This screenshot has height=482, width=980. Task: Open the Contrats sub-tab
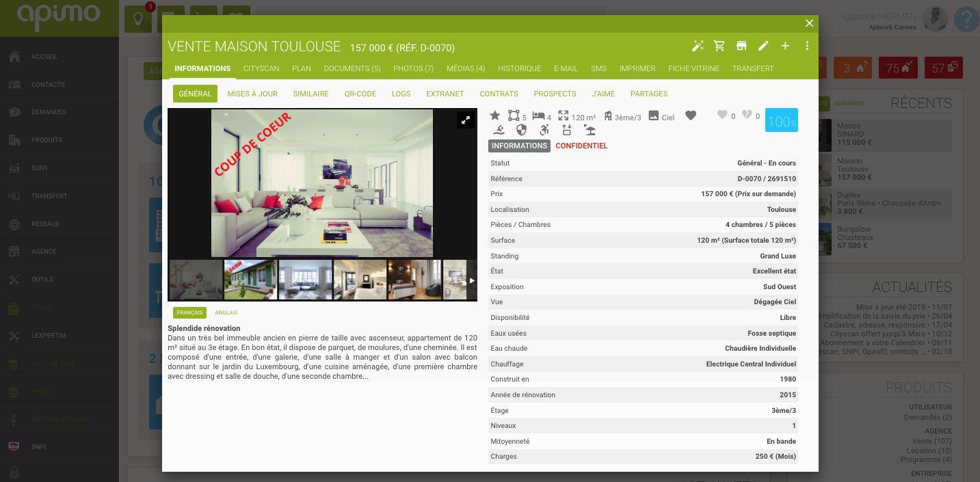coord(499,94)
